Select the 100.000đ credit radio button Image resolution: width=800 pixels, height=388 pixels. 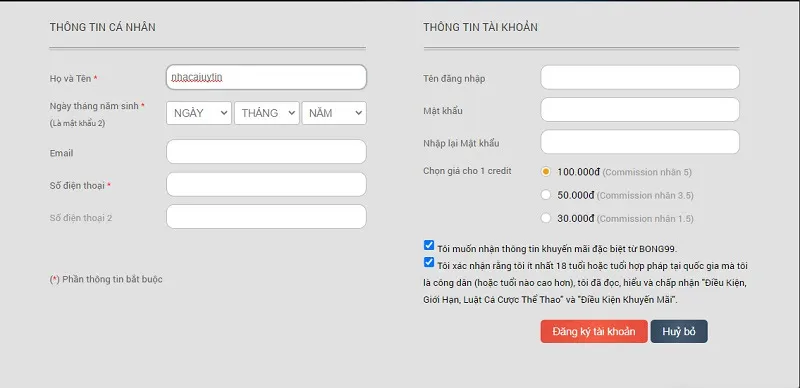[546, 172]
